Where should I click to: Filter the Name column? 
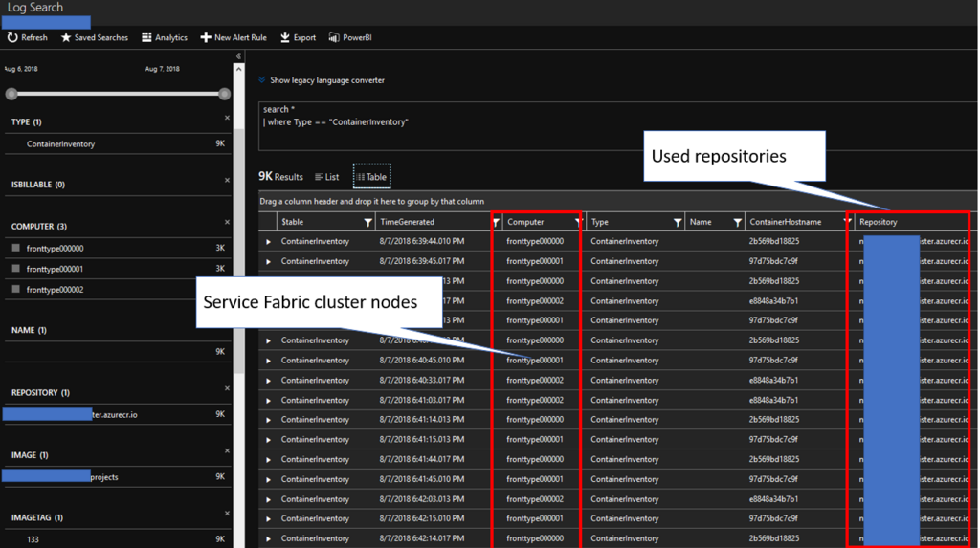pyautogui.click(x=738, y=223)
